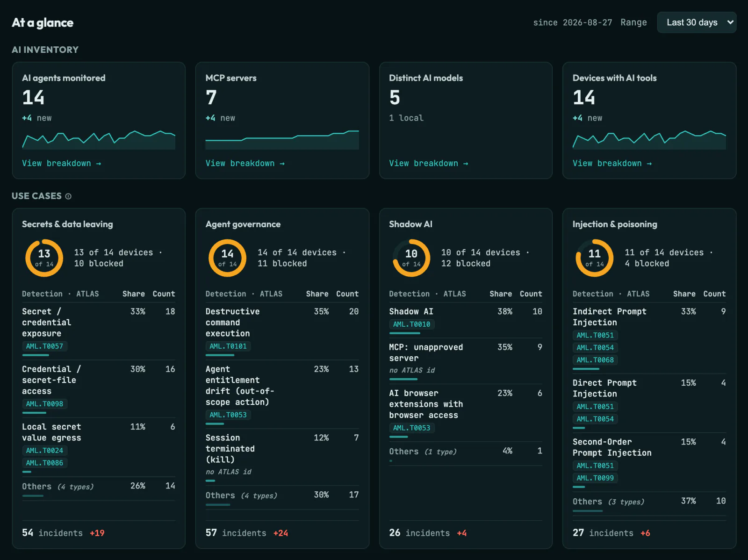Click the Devices with AI tools sparkline

point(649,140)
